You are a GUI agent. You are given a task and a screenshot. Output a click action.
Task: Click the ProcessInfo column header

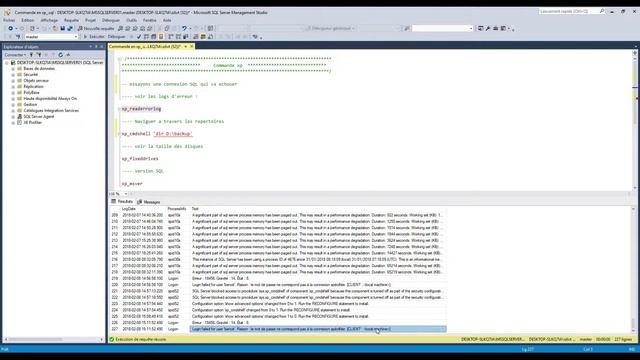point(178,209)
